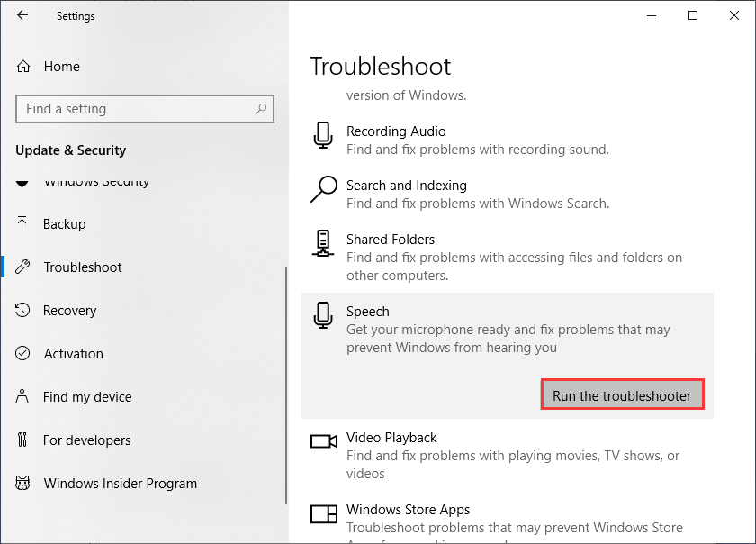The height and width of the screenshot is (544, 756).
Task: Select the Speech troubleshooter title
Action: 368,312
